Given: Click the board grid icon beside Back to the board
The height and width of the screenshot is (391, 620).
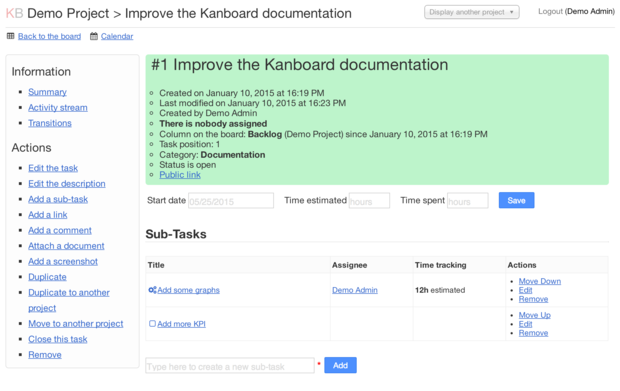Looking at the screenshot, I should point(11,36).
